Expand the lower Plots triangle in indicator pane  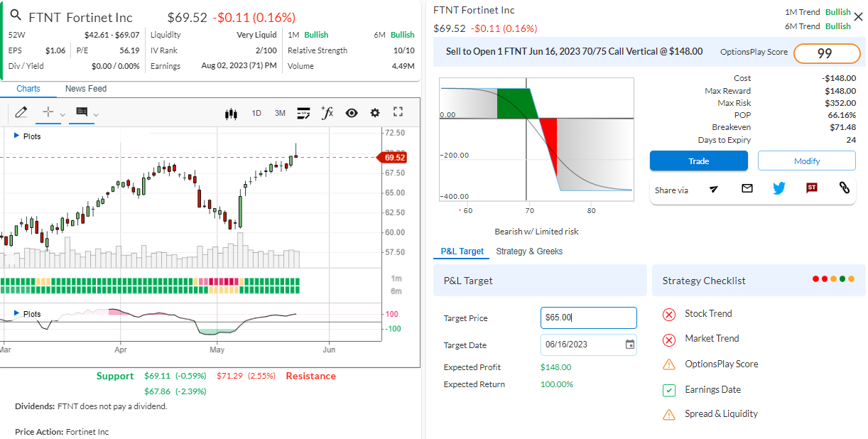click(x=16, y=313)
